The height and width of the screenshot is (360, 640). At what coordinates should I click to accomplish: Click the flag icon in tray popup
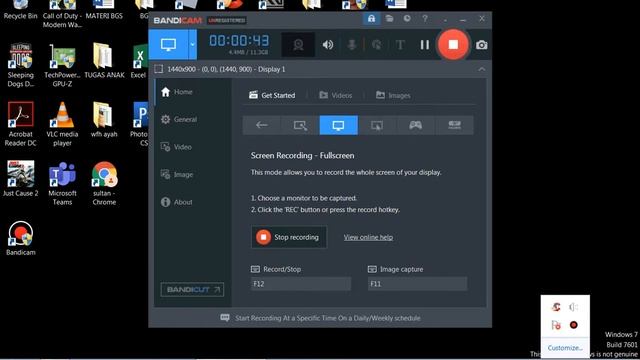tap(556, 325)
